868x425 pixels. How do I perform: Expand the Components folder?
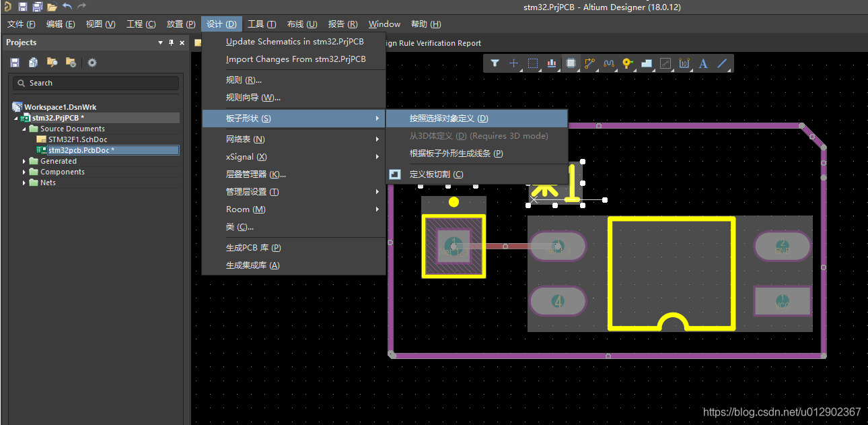(25, 172)
